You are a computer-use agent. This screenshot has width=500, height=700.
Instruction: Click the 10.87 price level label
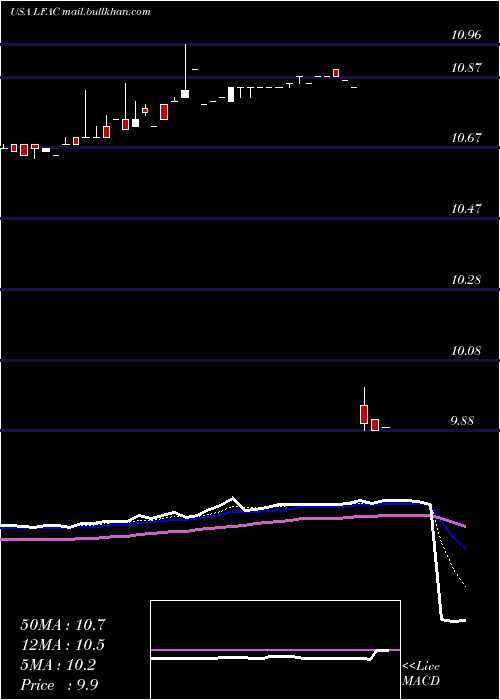point(466,68)
